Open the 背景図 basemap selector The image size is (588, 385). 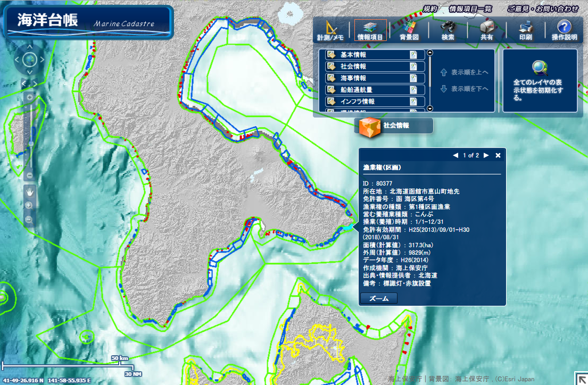[409, 30]
